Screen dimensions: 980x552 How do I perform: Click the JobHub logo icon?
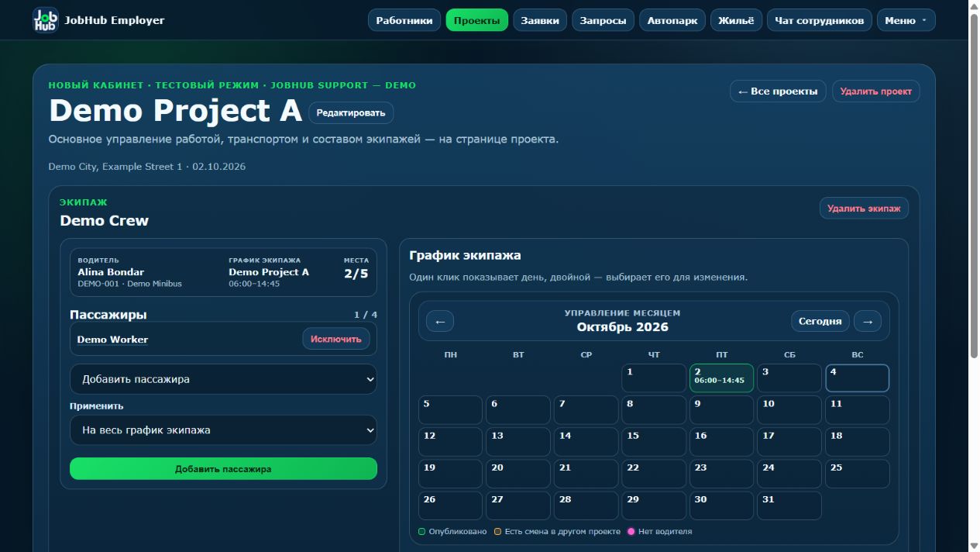point(46,20)
